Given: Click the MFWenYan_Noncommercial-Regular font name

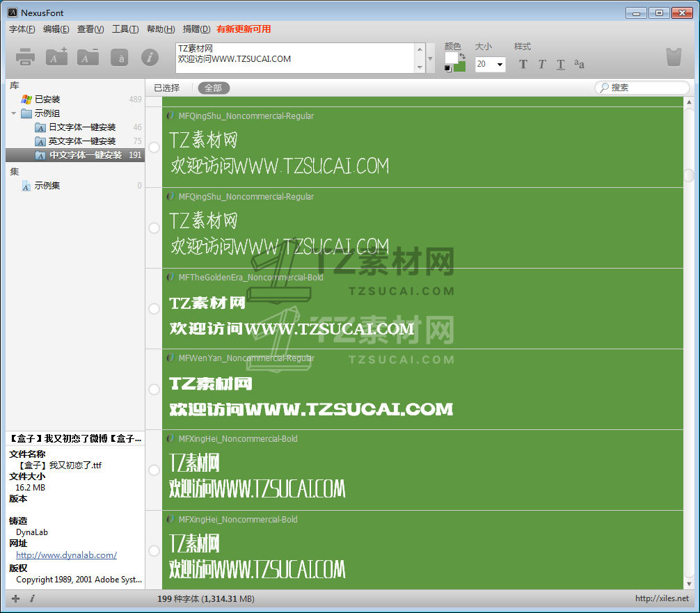Looking at the screenshot, I should (246, 358).
